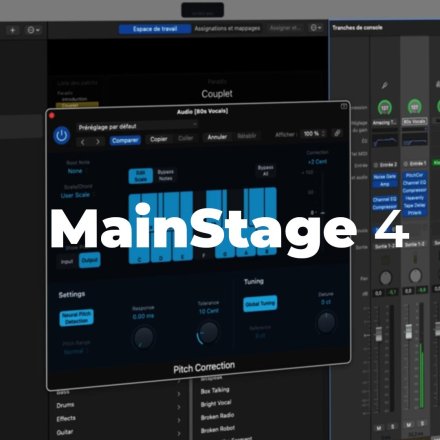Click the Amazing T... volume fader
This screenshot has height=440, width=440.
tap(379, 334)
